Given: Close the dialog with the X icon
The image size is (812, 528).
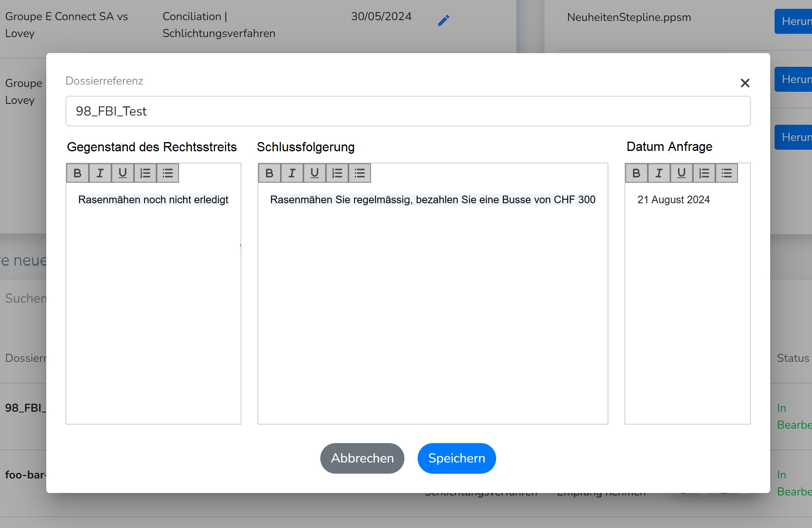Looking at the screenshot, I should [745, 83].
